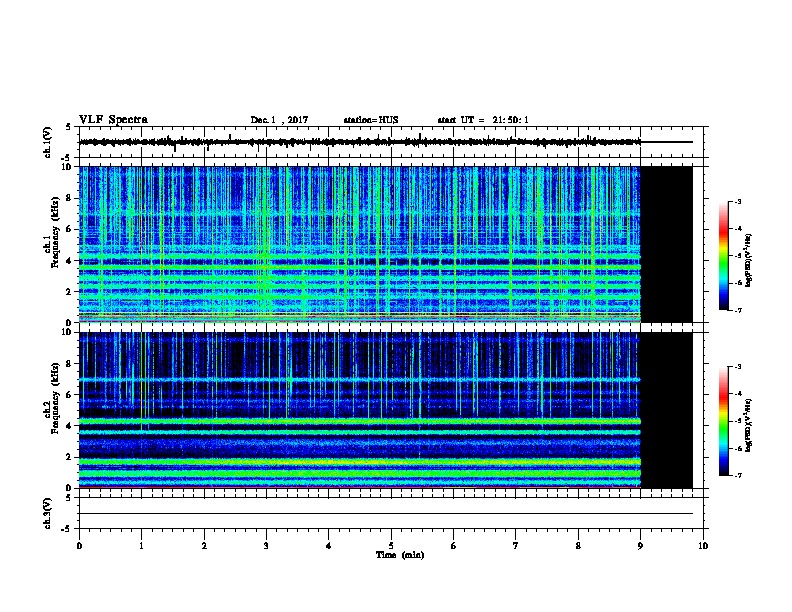Click the "ch.1(V)" waveform axis label

tap(47, 142)
